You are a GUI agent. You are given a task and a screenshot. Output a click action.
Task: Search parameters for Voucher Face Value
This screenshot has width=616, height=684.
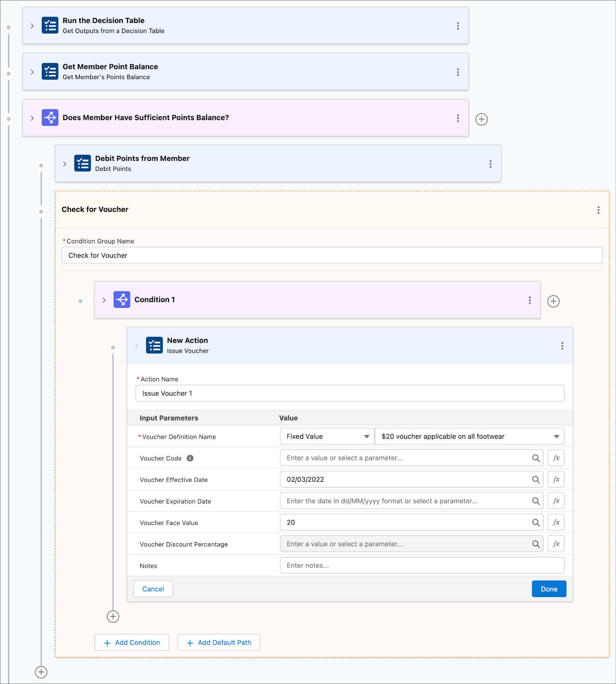(536, 522)
